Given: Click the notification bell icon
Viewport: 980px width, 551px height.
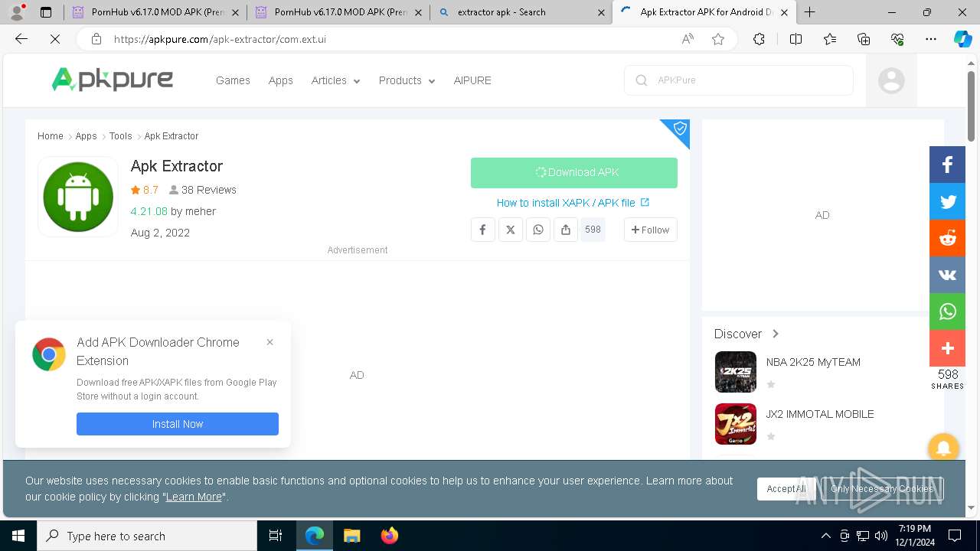Looking at the screenshot, I should 943,448.
